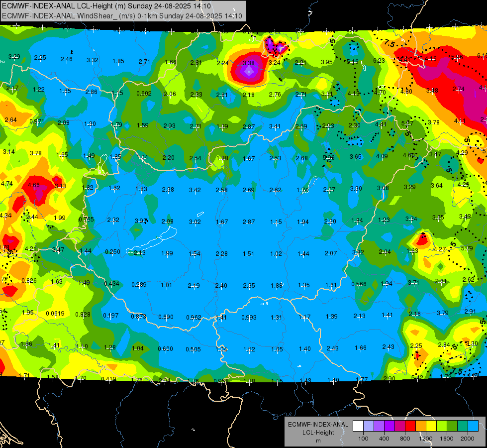The height and width of the screenshot is (448, 487).
Task: Click the legend tick label 800
Action: (405, 439)
